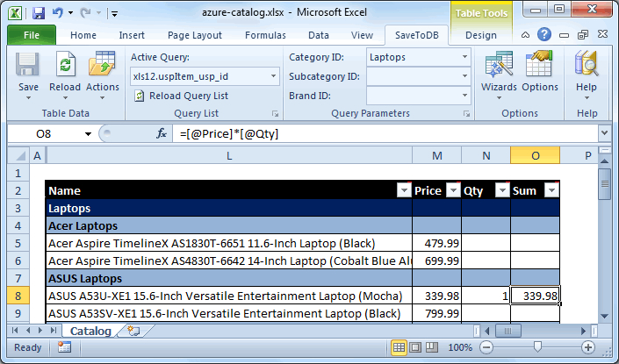This screenshot has width=619, height=364.
Task: Click the 100% zoom level
Action: coord(460,347)
